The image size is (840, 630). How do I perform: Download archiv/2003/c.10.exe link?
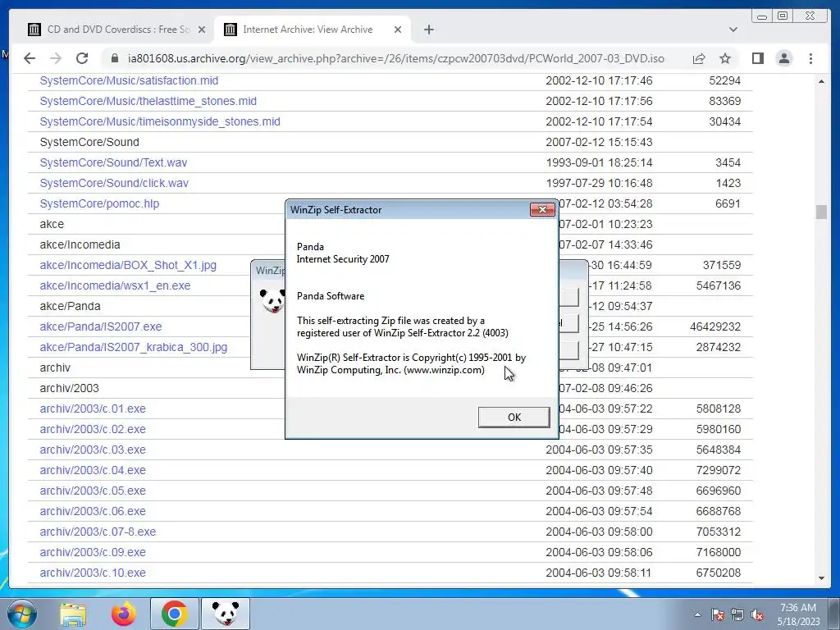92,573
